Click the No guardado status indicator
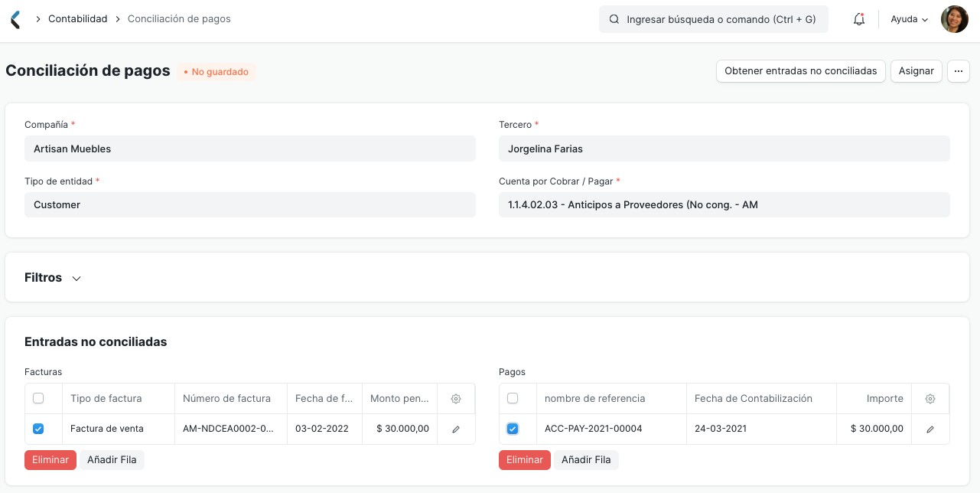Image resolution: width=980 pixels, height=493 pixels. click(217, 72)
